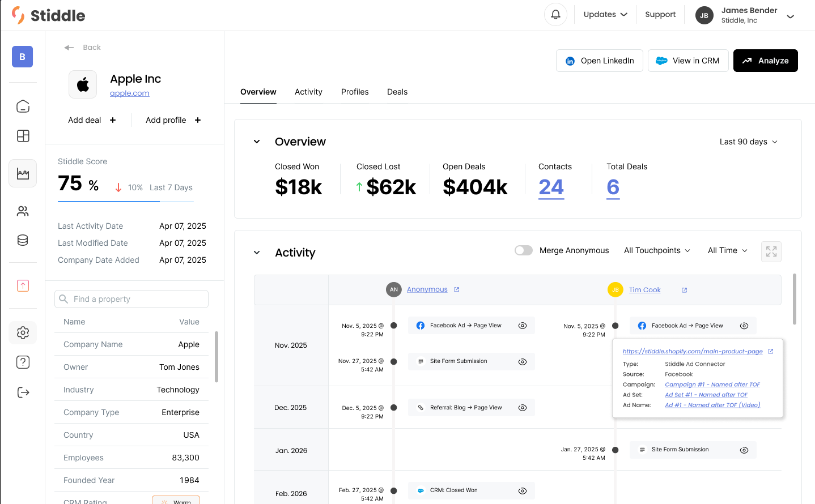Toggle the Merge Anonymous switch

(x=524, y=250)
